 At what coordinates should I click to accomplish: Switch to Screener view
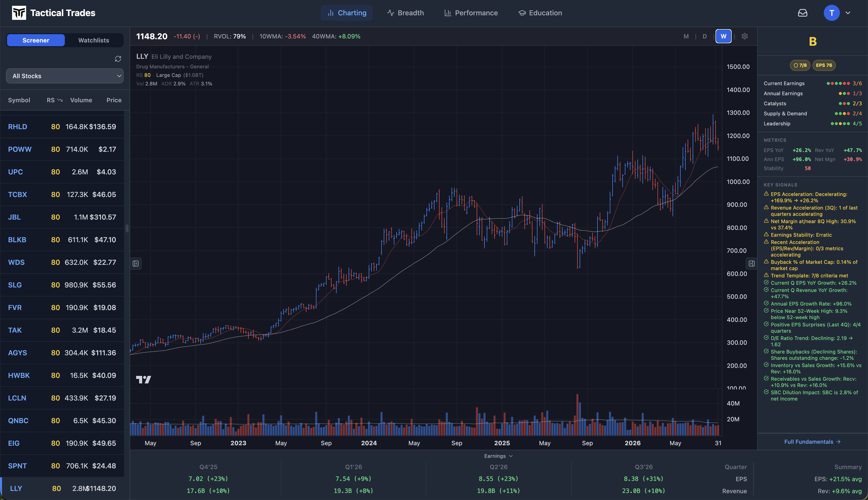pos(36,40)
